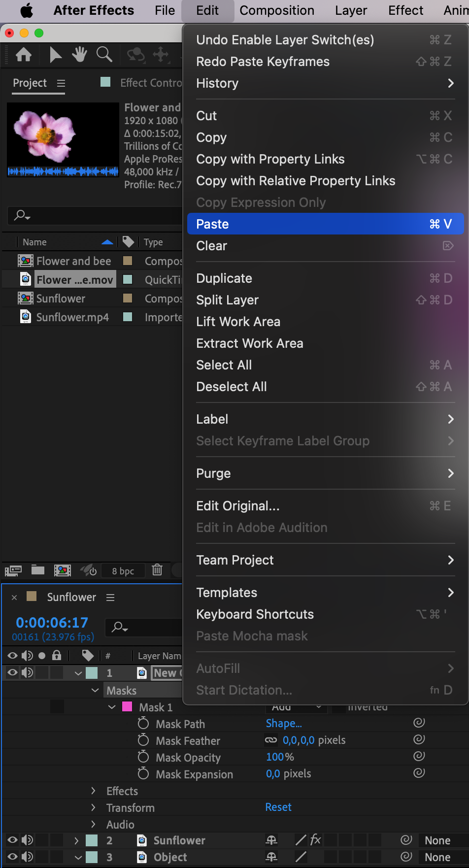Viewport: 469px width, 868px height.
Task: Mute audio of Object layer 3
Action: [x=28, y=857]
